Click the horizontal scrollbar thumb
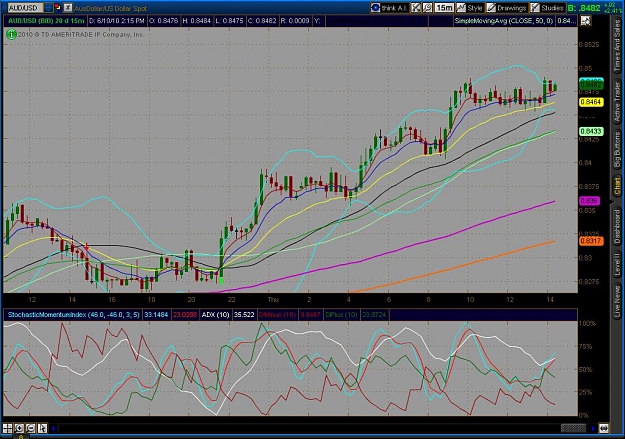The height and width of the screenshot is (439, 625). click(574, 428)
